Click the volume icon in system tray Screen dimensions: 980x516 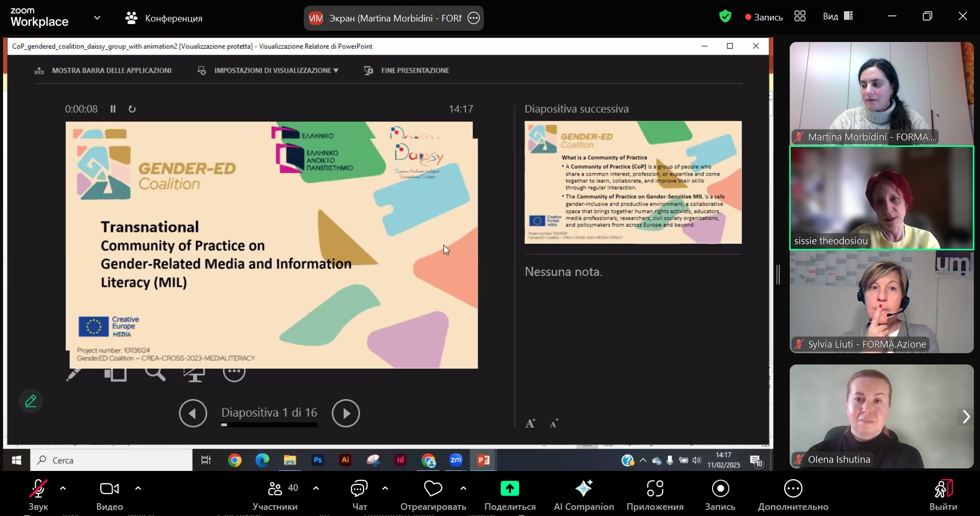point(697,460)
